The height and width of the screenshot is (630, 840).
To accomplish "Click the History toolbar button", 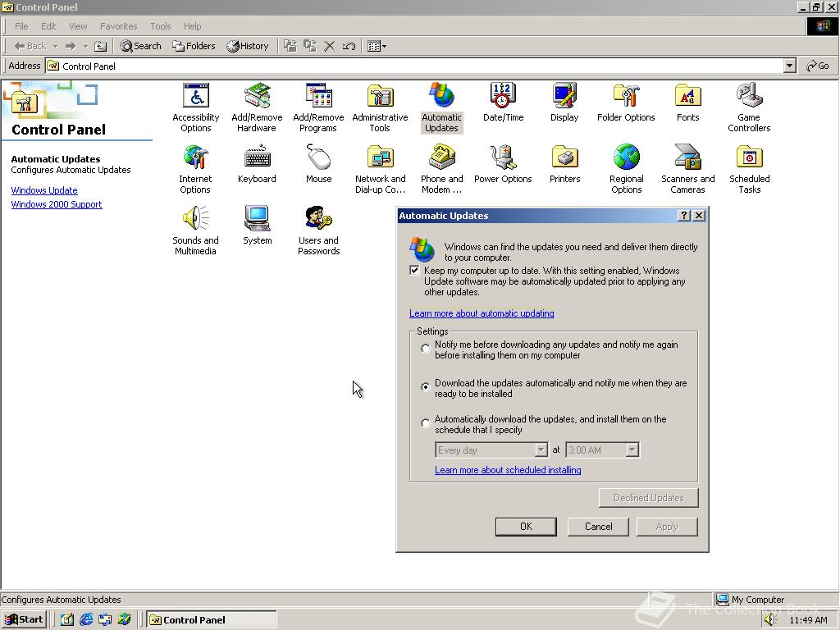I will pyautogui.click(x=248, y=46).
